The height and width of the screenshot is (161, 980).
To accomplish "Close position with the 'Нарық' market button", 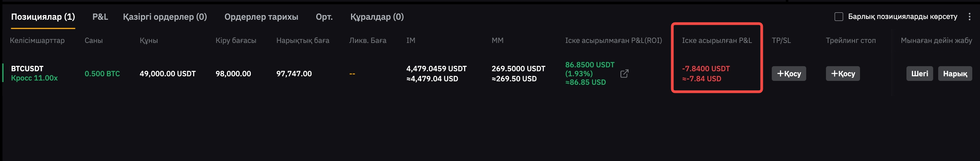I will click(955, 74).
